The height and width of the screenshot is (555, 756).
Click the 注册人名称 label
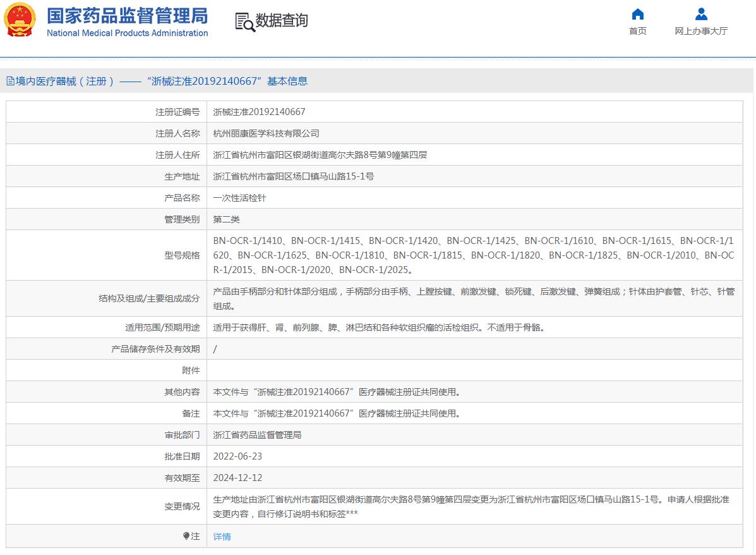click(x=177, y=133)
